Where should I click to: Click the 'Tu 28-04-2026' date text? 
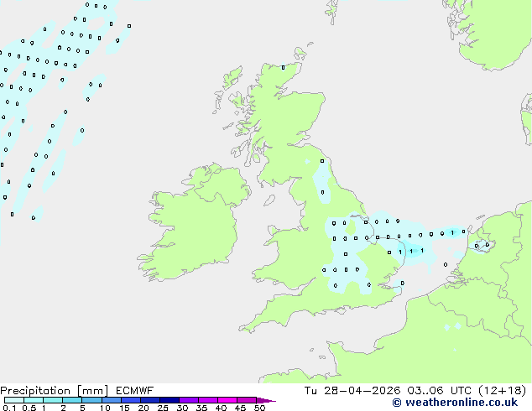352,391
